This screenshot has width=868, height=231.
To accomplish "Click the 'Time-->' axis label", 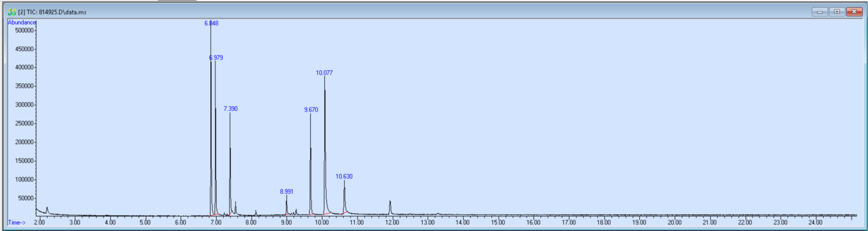I will tap(16, 222).
